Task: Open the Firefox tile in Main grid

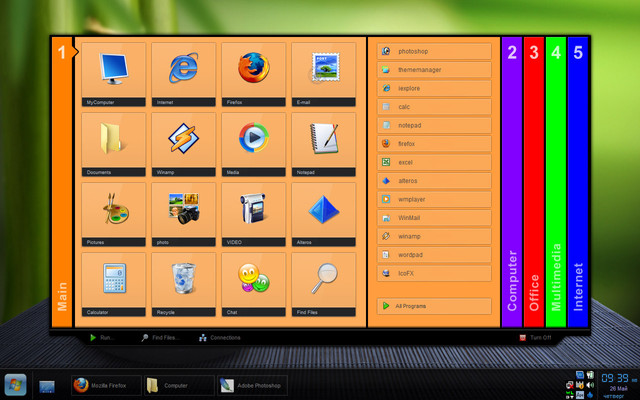Action: coord(254,74)
